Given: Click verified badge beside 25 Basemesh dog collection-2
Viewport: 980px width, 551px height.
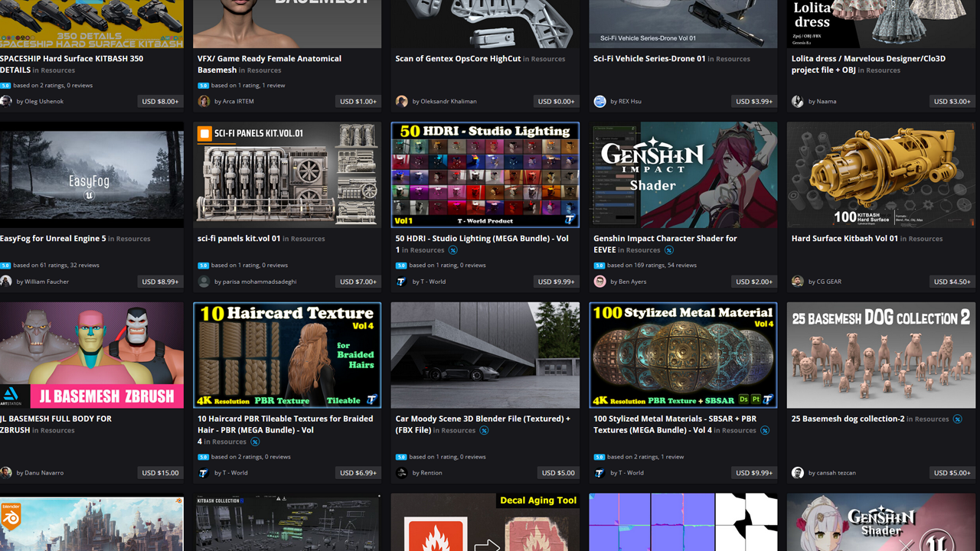Looking at the screenshot, I should tap(956, 419).
